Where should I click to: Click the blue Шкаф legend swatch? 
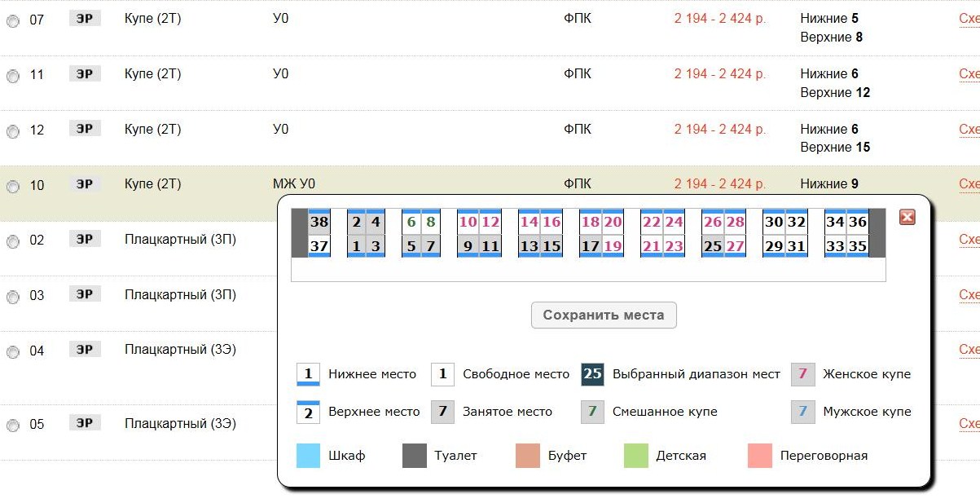coord(309,456)
